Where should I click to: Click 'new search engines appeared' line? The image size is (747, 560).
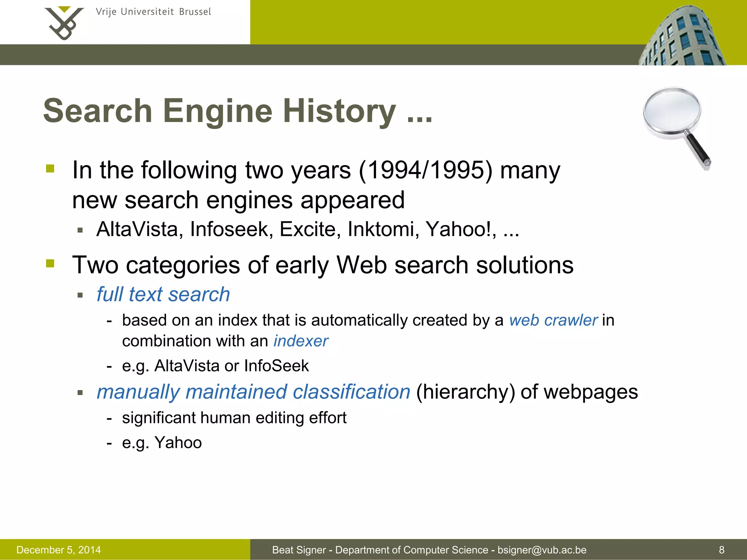point(239,200)
